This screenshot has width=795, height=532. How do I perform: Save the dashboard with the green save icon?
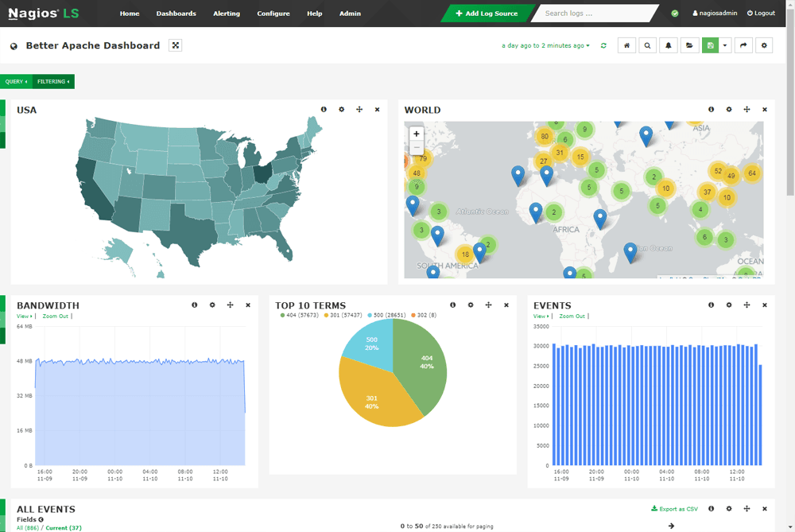pyautogui.click(x=710, y=45)
